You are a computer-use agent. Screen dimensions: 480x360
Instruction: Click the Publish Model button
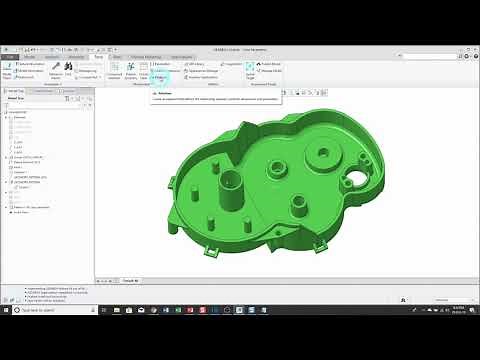tap(269, 64)
